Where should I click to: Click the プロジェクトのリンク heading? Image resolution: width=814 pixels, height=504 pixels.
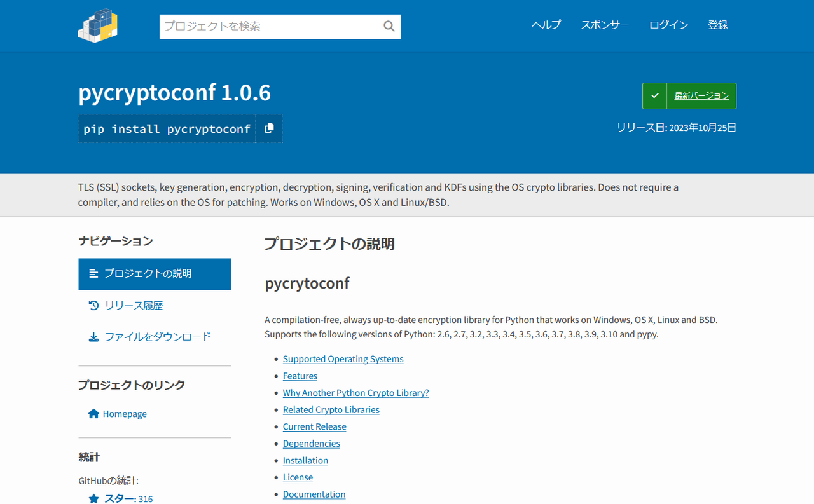[x=132, y=385]
